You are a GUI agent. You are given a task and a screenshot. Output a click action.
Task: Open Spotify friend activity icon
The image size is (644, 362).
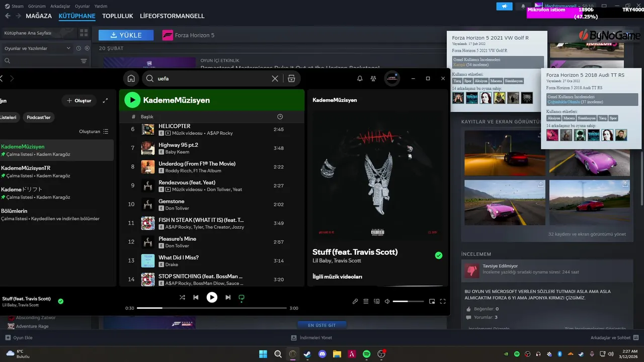[373, 78]
